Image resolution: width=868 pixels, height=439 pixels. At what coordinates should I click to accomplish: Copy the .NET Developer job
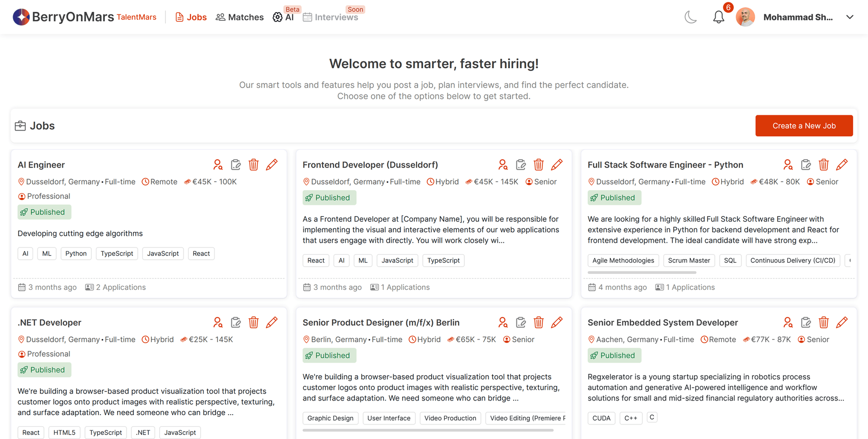[x=236, y=322]
